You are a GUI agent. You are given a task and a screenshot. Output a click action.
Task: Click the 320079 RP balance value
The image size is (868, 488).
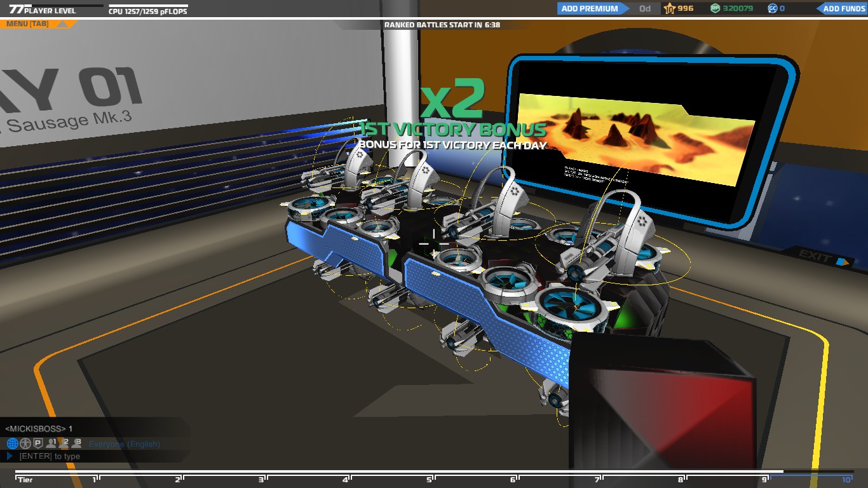point(738,9)
